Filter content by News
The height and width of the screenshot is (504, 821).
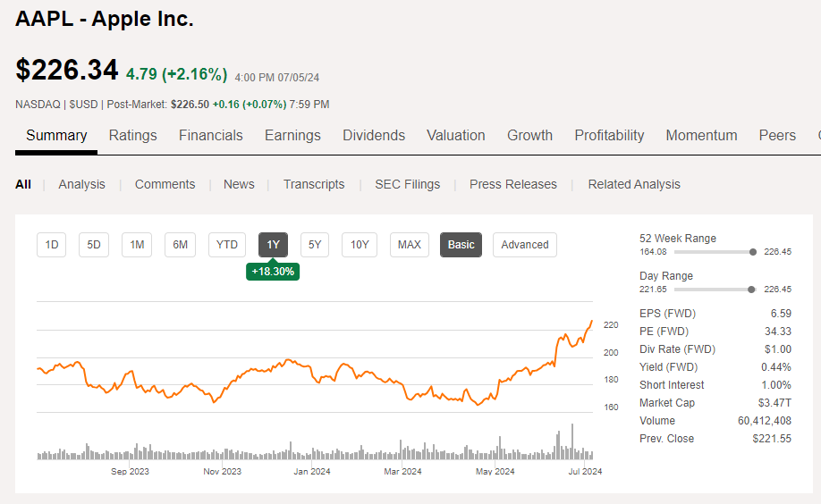click(239, 184)
